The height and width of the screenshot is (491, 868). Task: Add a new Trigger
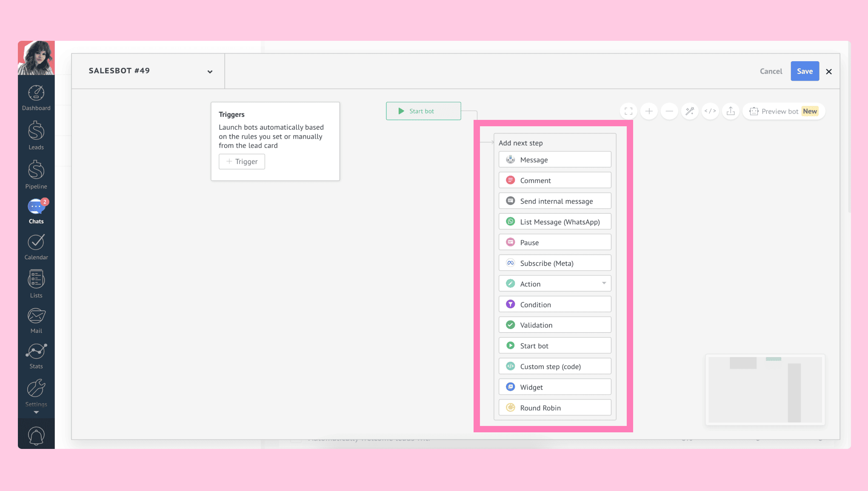click(242, 162)
